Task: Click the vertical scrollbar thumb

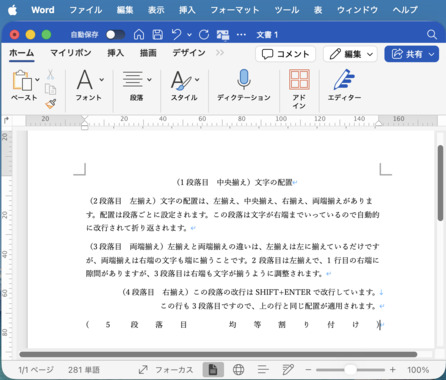Action: (x=441, y=183)
